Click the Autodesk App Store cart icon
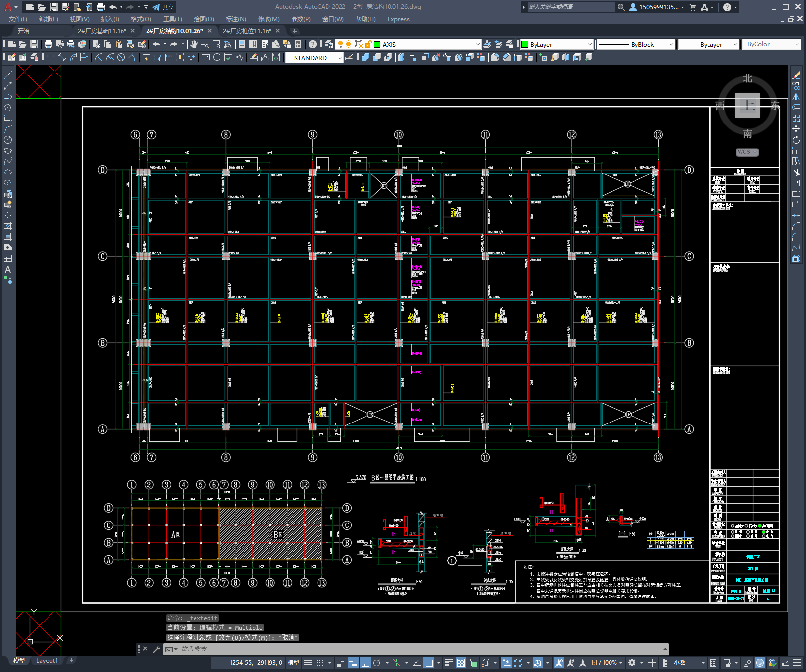806x672 pixels. [693, 7]
